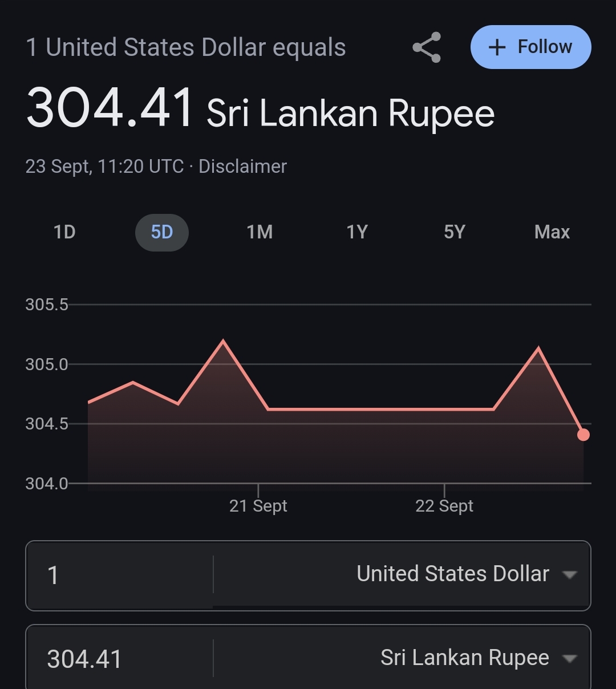Choose the Max range tab
The image size is (616, 689).
click(552, 232)
